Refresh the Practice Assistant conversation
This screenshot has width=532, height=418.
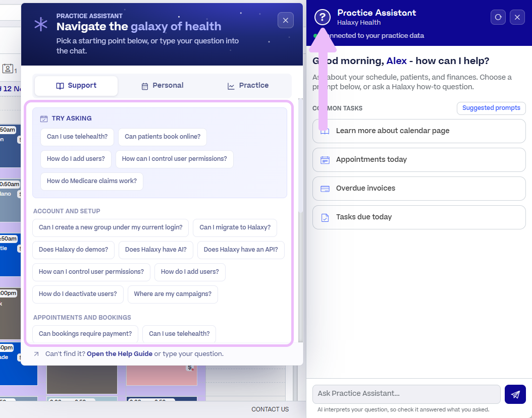point(498,17)
